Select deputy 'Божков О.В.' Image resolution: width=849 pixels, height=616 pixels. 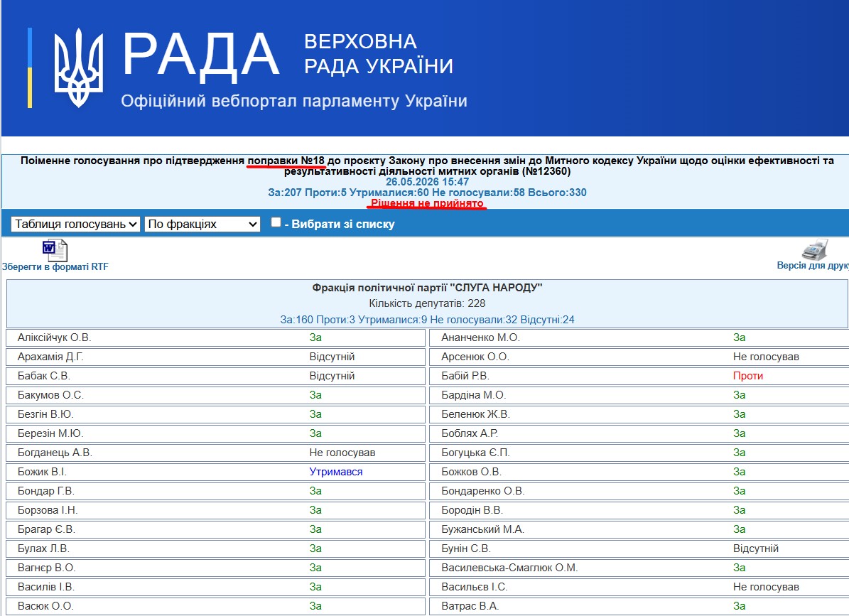(x=471, y=472)
